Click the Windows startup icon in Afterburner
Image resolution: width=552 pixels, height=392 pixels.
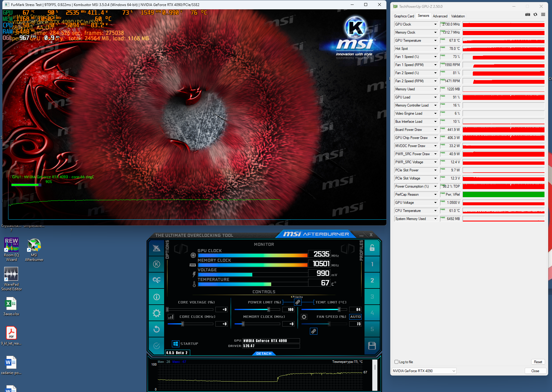tap(176, 344)
